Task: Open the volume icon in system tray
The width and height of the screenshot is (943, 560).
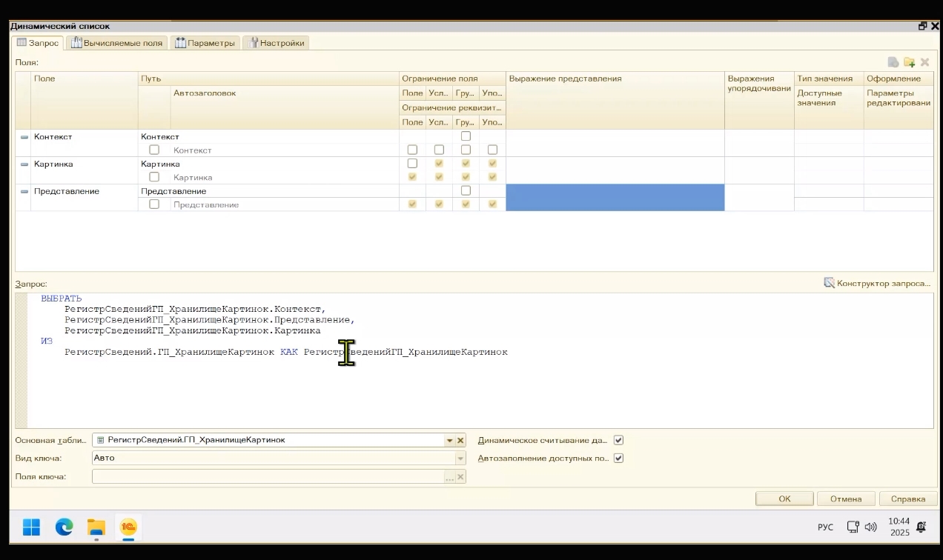Action: point(870,527)
